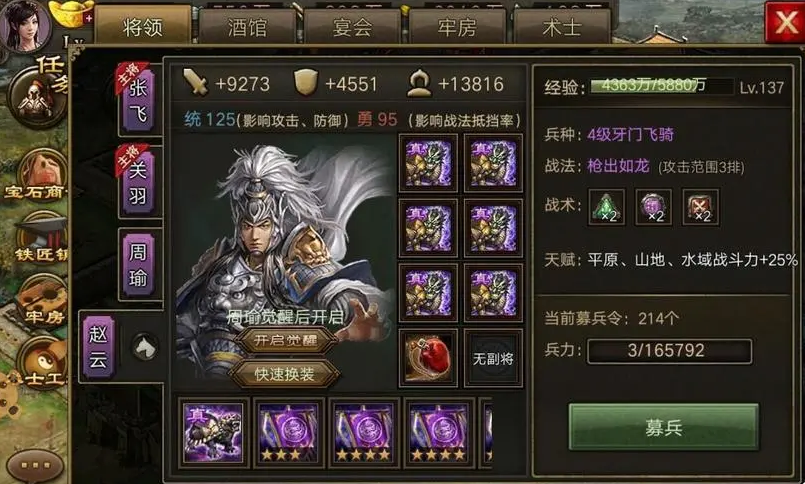Viewport: 805px width, 484px height.
Task: Open the 牢房 prison tab
Action: click(x=457, y=27)
